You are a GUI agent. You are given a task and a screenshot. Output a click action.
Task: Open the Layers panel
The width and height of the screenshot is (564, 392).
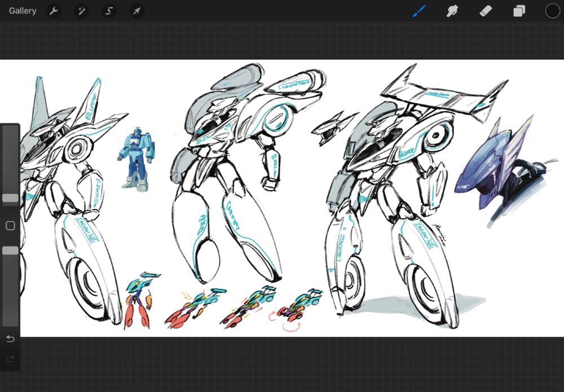[519, 11]
